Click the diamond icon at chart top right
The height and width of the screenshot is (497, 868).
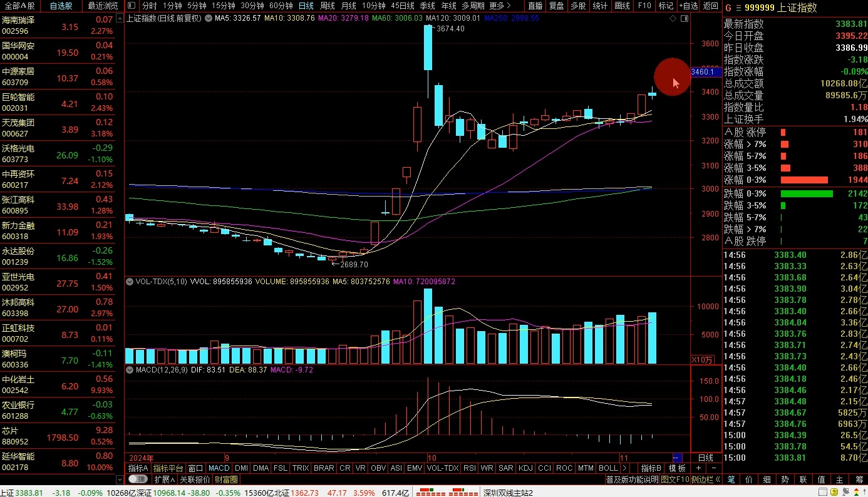click(x=673, y=18)
